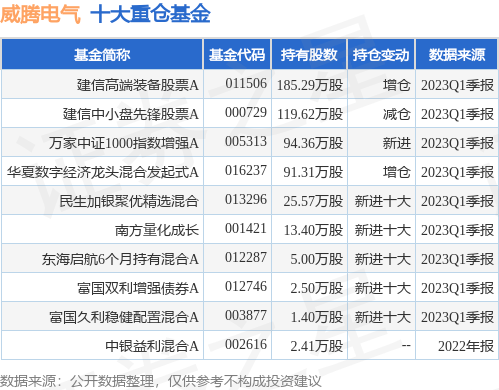Click the 威腾电气 title text

[40, 14]
